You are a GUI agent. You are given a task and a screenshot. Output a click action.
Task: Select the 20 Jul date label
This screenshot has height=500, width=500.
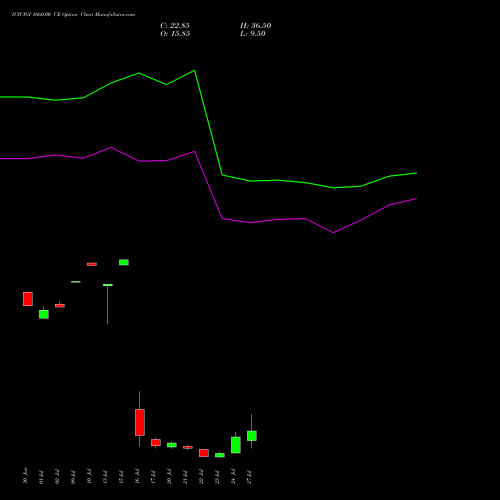pos(170,477)
